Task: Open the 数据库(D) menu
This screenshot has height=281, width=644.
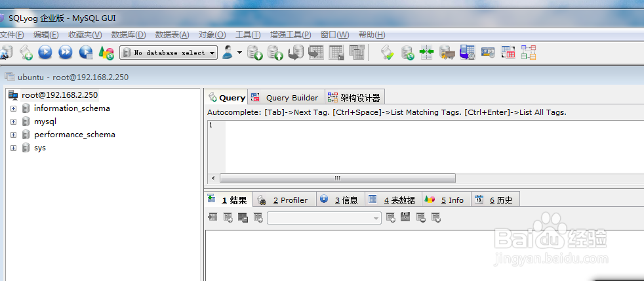Action: click(x=129, y=35)
